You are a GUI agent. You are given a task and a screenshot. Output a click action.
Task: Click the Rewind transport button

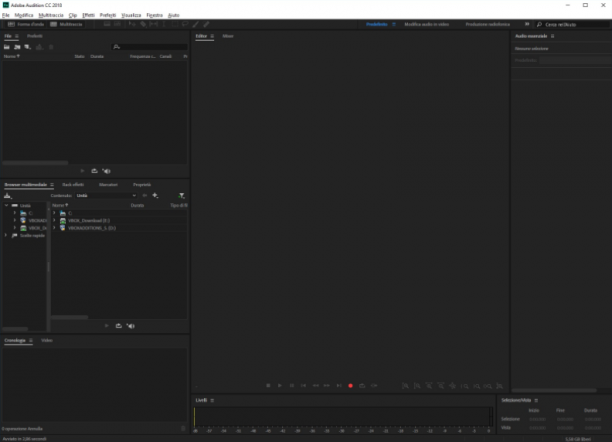(x=315, y=386)
